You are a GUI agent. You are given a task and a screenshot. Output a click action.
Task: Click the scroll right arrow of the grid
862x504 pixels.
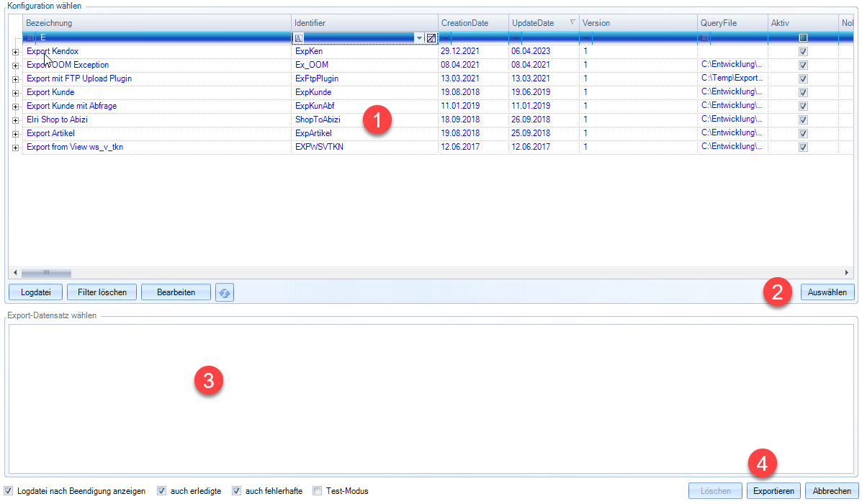[x=848, y=273]
